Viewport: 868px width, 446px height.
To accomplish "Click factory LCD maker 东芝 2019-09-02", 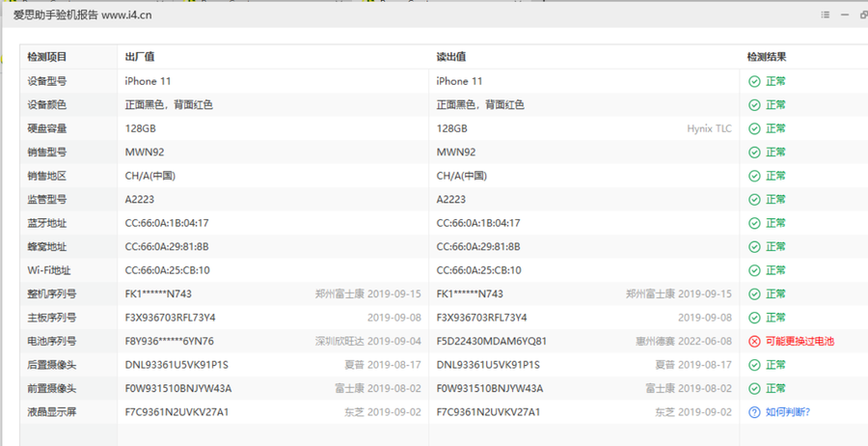I will tap(383, 412).
